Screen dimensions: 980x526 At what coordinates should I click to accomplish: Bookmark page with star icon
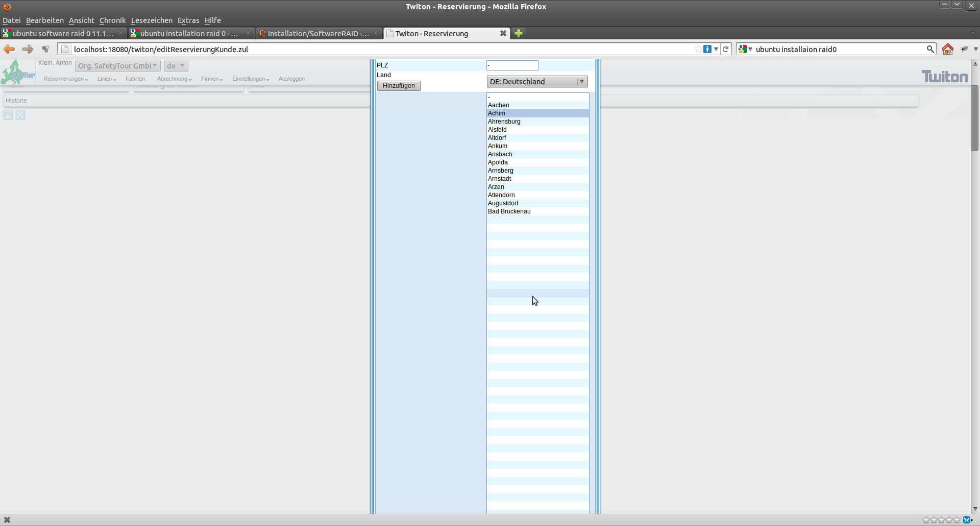pos(698,49)
